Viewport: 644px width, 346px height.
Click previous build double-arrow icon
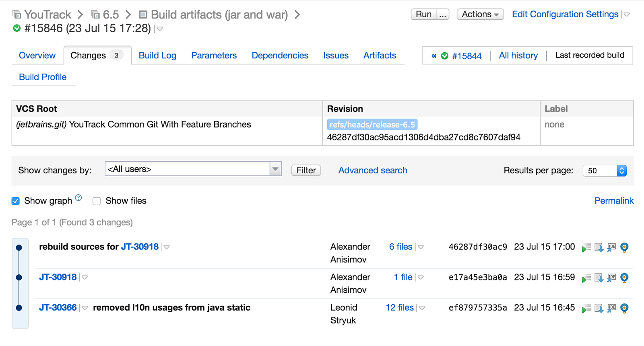click(x=434, y=56)
